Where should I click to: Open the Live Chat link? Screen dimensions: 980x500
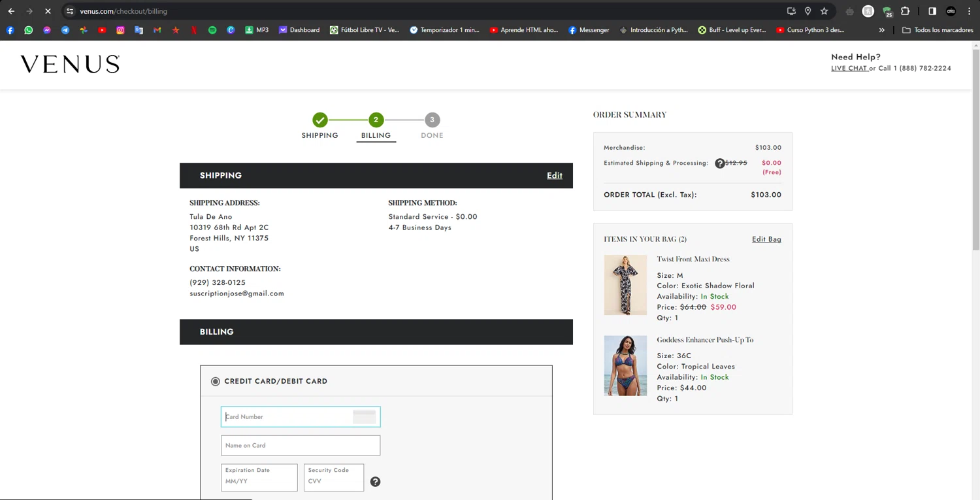tap(849, 68)
